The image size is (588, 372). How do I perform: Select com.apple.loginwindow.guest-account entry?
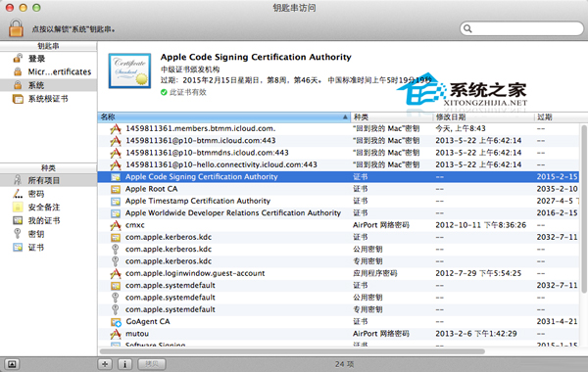(x=338, y=273)
